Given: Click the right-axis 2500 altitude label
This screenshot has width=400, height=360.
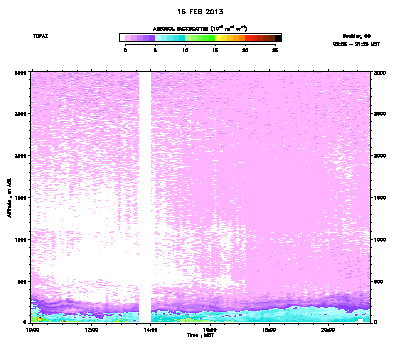Looking at the screenshot, I should coord(380,114).
